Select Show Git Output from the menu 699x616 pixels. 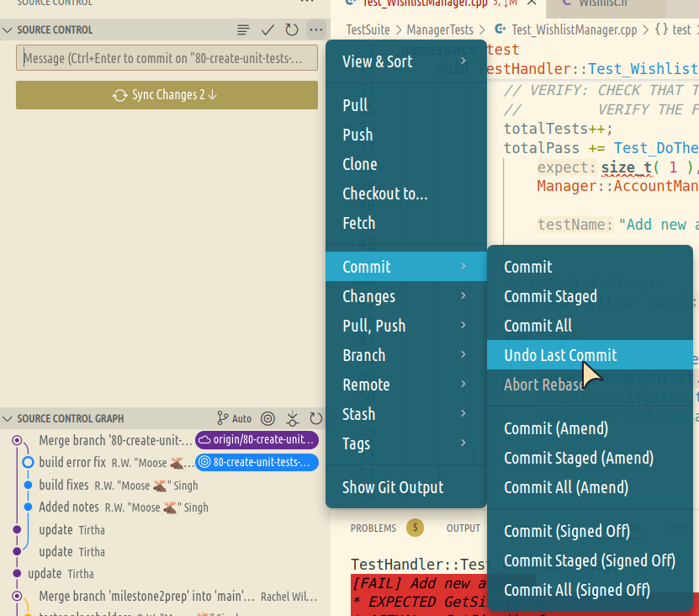[405, 487]
